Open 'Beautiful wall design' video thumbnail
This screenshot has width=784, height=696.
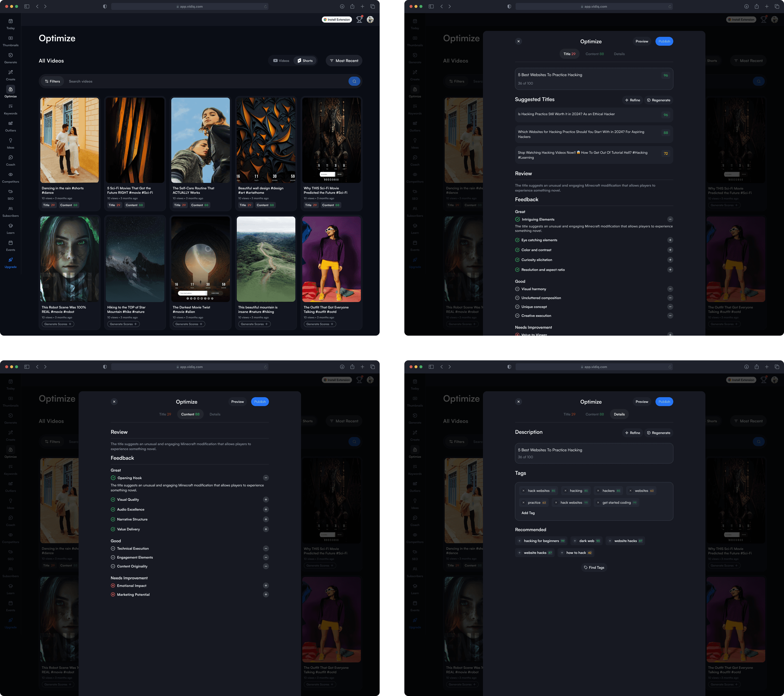pos(266,140)
